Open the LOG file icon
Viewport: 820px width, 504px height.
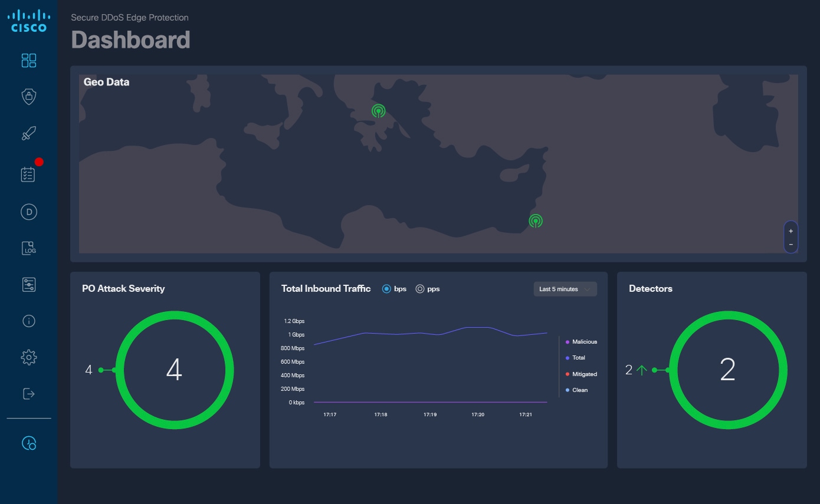point(29,248)
